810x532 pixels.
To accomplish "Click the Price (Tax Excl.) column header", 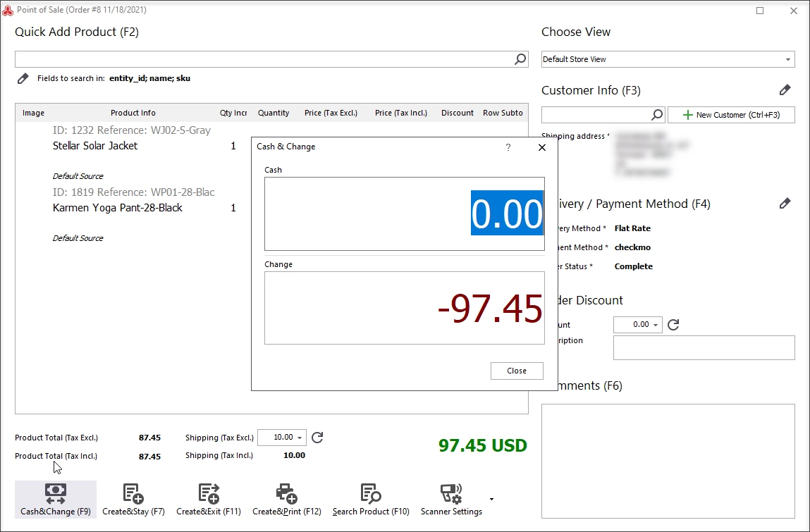I will [331, 113].
